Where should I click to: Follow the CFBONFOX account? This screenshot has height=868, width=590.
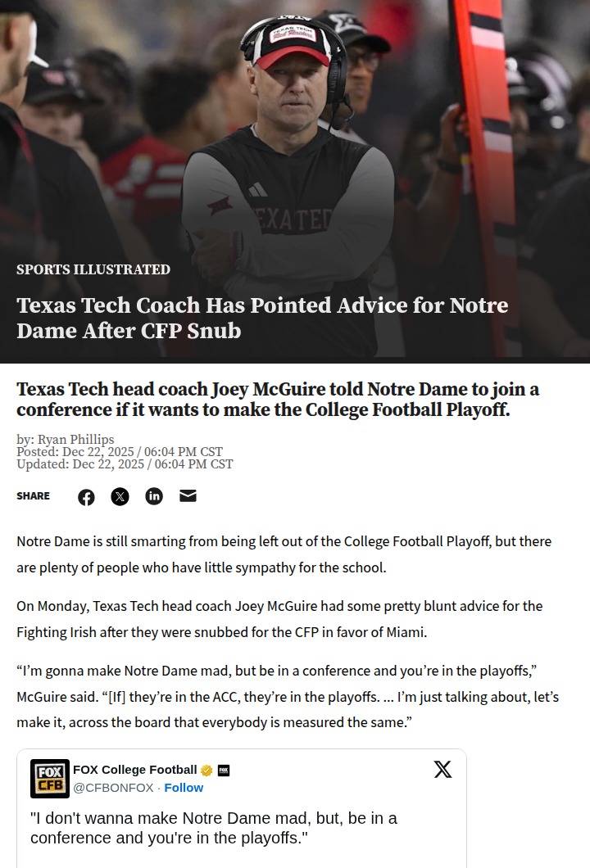(184, 788)
